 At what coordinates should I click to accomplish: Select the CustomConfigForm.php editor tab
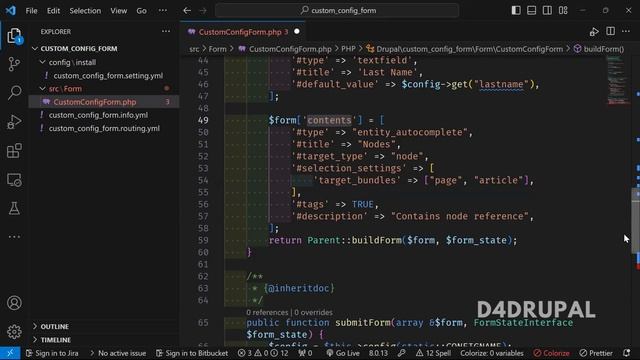point(243,32)
